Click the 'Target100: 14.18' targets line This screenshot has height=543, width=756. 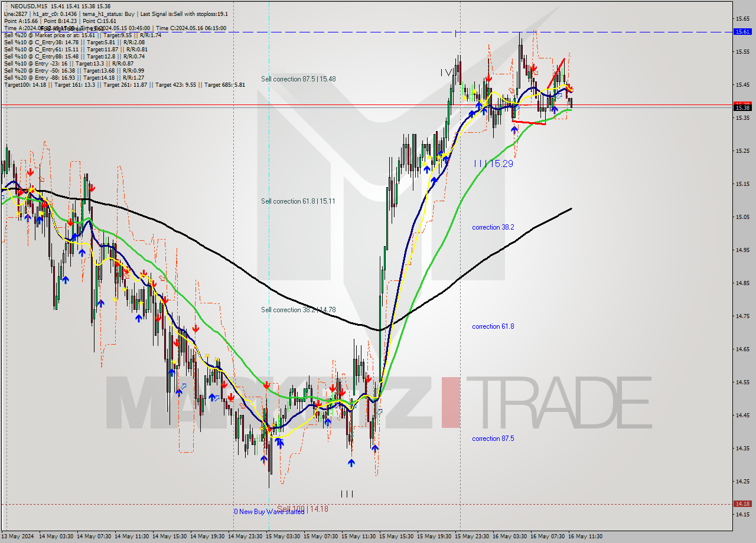pyautogui.click(x=125, y=84)
